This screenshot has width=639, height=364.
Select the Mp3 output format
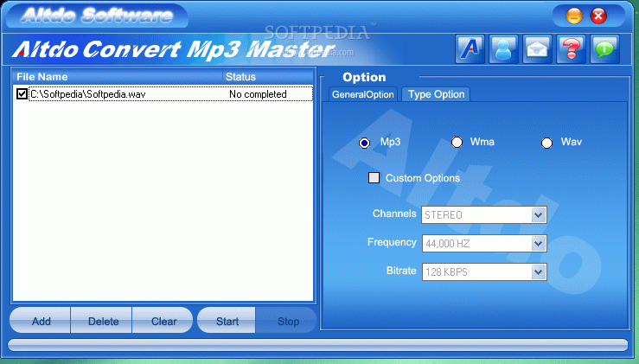[364, 143]
